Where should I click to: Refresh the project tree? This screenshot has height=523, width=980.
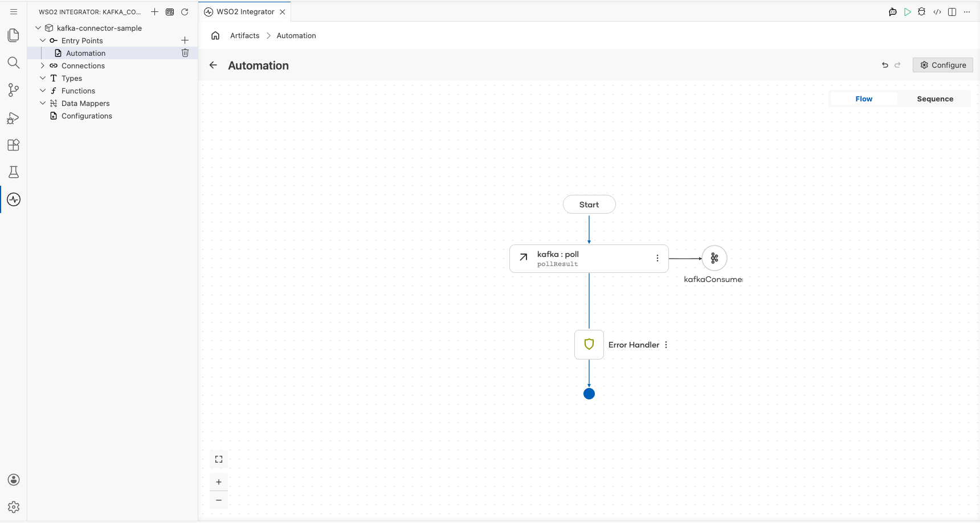coord(185,11)
